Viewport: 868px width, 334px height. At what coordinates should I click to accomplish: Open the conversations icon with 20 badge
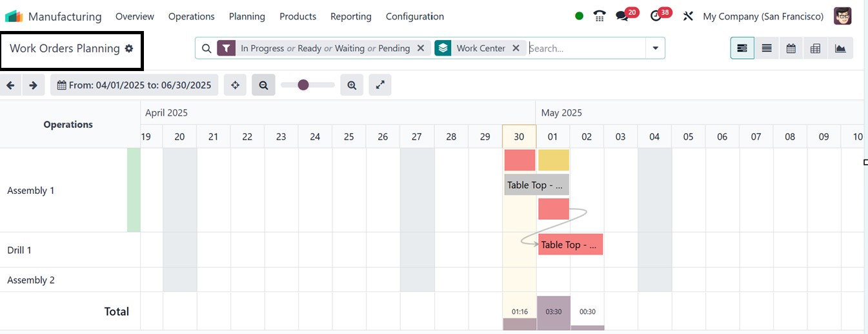622,16
